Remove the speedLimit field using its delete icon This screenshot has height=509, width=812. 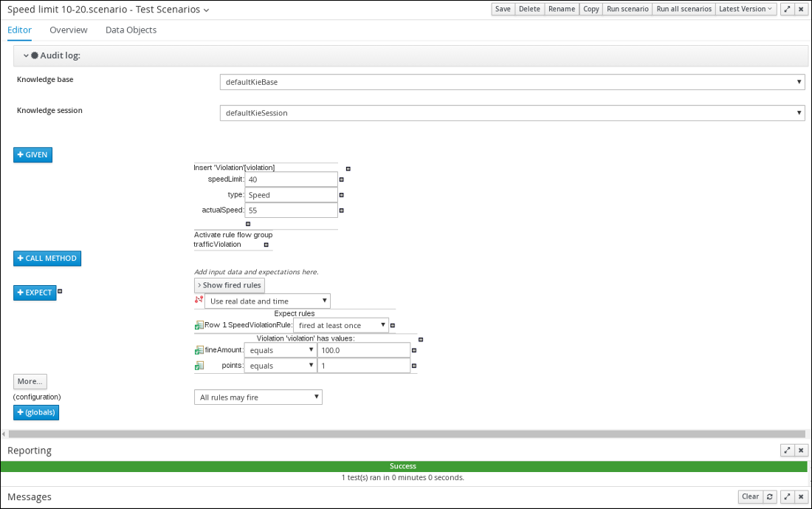(341, 180)
